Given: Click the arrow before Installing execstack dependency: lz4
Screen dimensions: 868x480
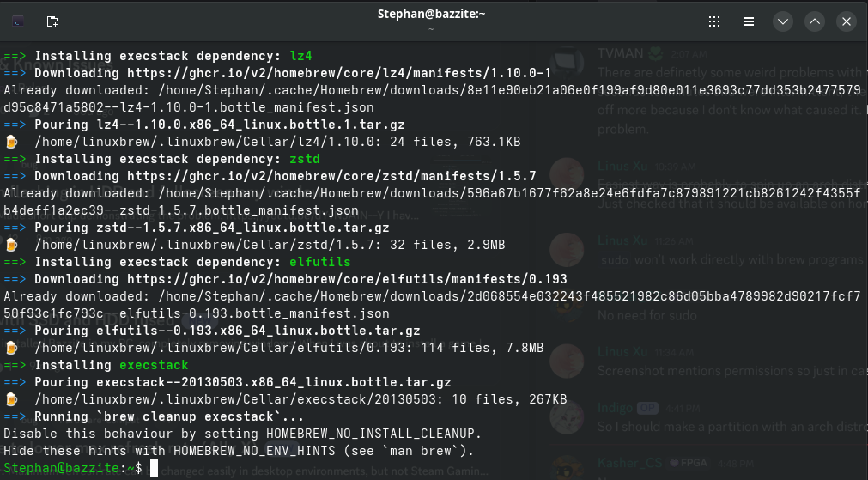Looking at the screenshot, I should (15, 56).
